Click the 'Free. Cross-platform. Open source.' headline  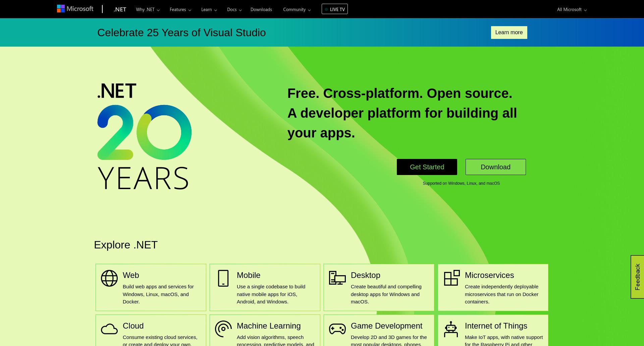[400, 94]
